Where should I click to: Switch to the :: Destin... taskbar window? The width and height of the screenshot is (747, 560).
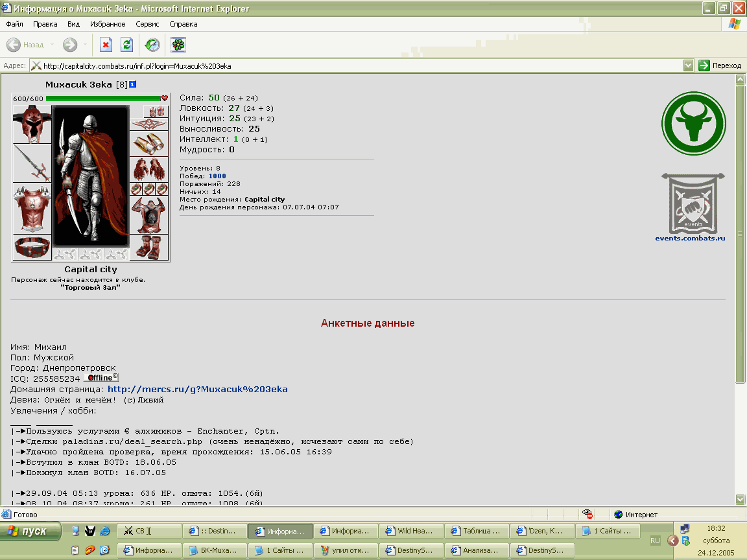pyautogui.click(x=215, y=531)
